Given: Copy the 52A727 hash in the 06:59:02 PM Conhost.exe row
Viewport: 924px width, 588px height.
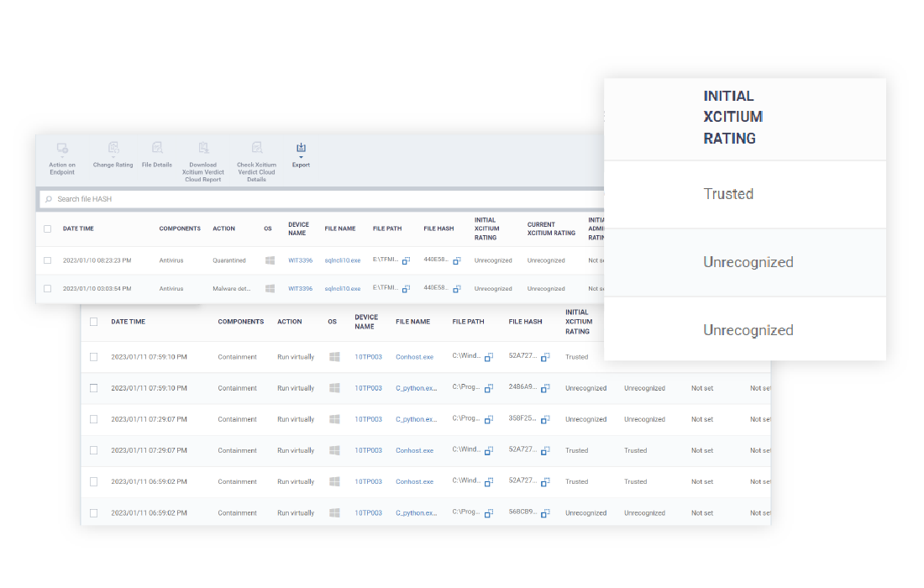Looking at the screenshot, I should tap(545, 482).
